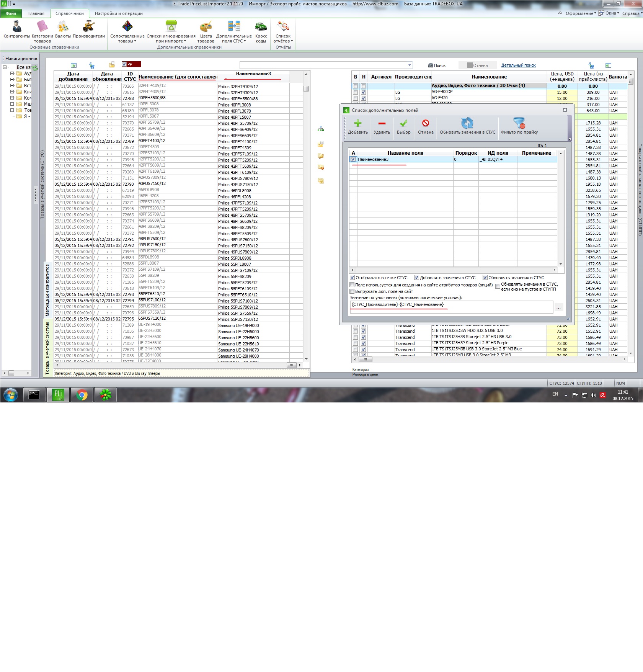Collapse the root Все категории tree node
Viewport: 643px width, 672px height.
point(5,67)
